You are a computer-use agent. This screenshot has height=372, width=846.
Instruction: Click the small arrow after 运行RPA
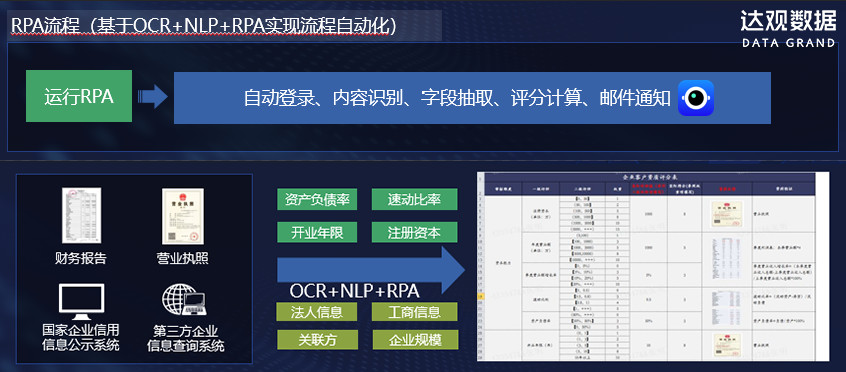tap(153, 96)
